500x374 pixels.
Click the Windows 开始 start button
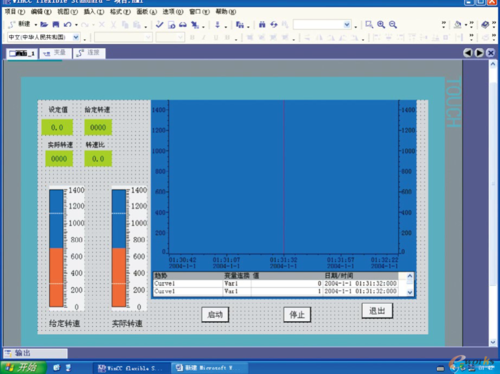tap(23, 367)
